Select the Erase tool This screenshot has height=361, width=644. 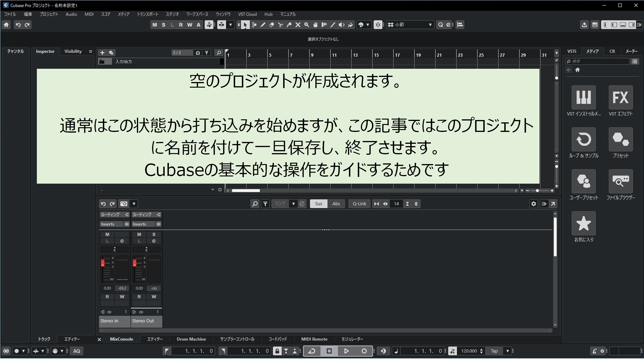pyautogui.click(x=272, y=25)
